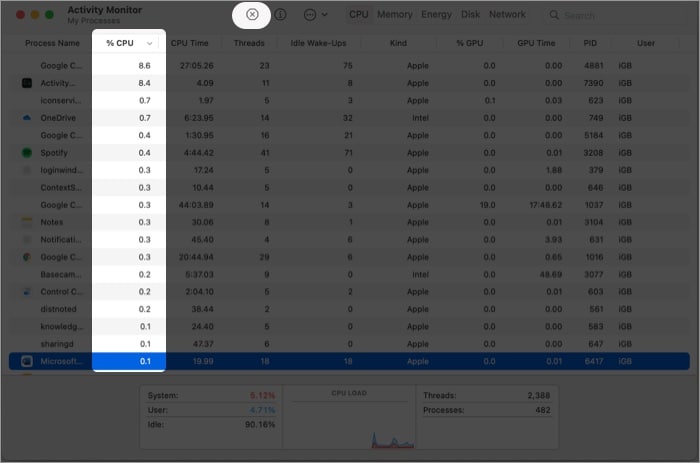
Task: Click the User percentage value 4.71%
Action: [x=262, y=410]
